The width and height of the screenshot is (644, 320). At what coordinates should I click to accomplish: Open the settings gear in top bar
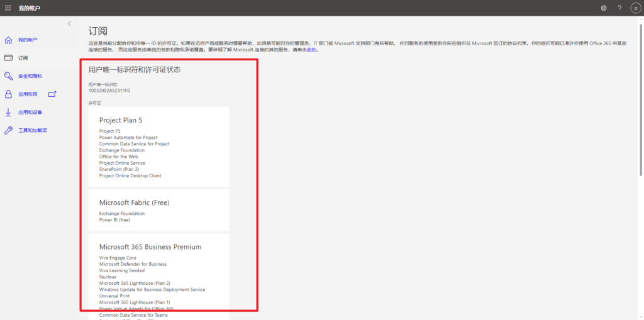pyautogui.click(x=604, y=8)
